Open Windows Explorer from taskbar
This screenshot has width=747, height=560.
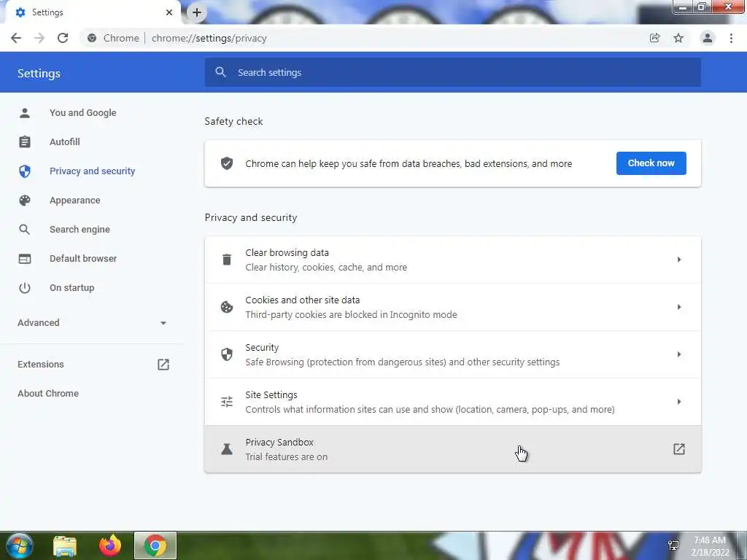65,545
